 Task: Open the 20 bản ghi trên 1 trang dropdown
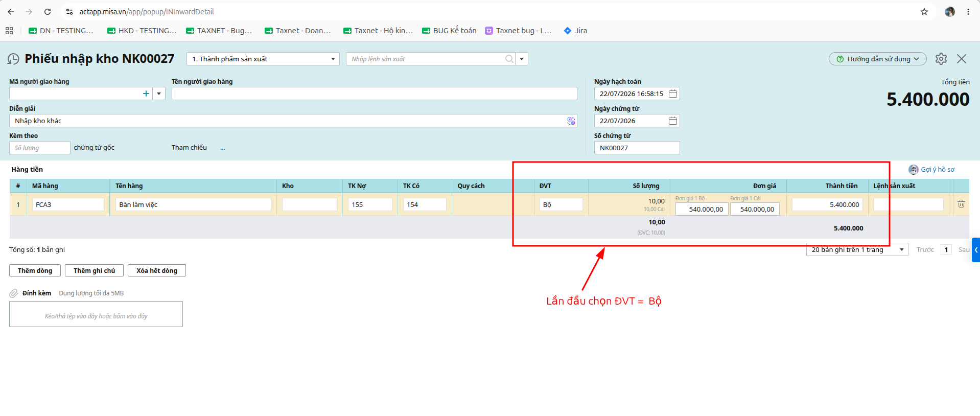click(857, 249)
